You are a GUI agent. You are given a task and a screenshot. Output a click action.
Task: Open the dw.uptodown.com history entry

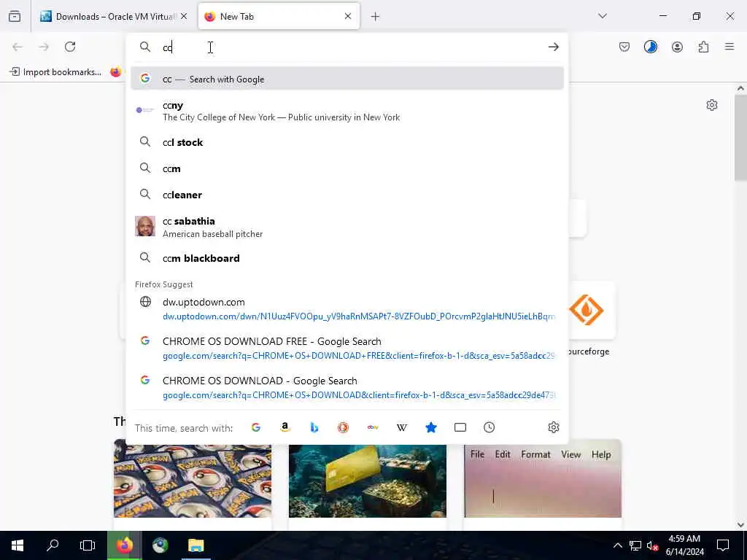coord(347,308)
